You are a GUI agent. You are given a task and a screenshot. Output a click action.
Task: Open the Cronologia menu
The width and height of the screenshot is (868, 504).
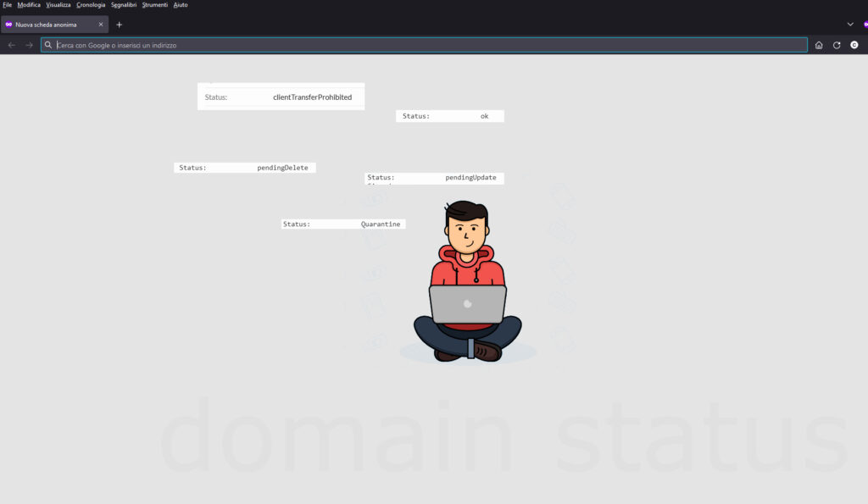point(91,5)
